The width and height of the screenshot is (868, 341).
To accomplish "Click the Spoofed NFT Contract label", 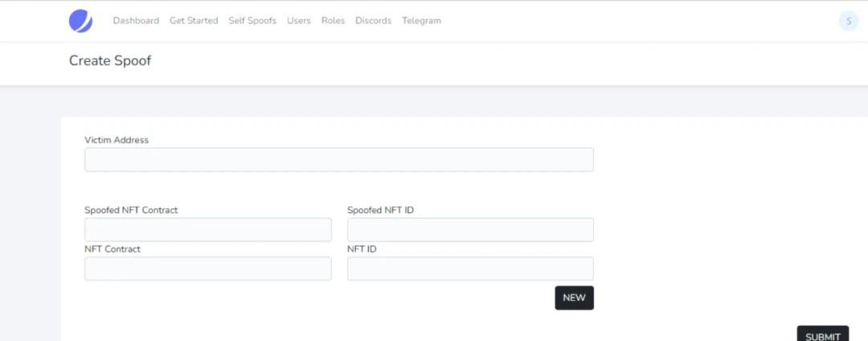I will (131, 210).
